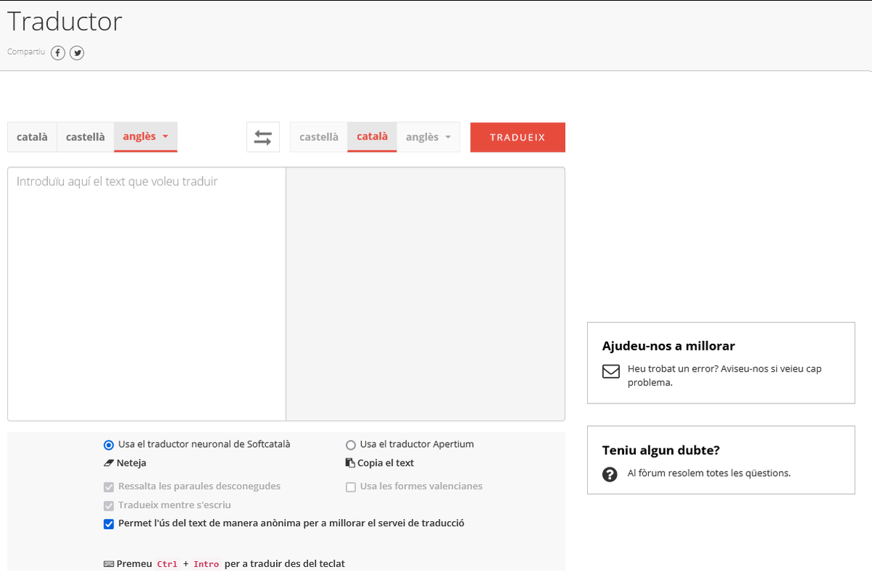Click the Ajudeu-nos a millorar heading
Screen dimensions: 872x588
pyautogui.click(x=669, y=346)
